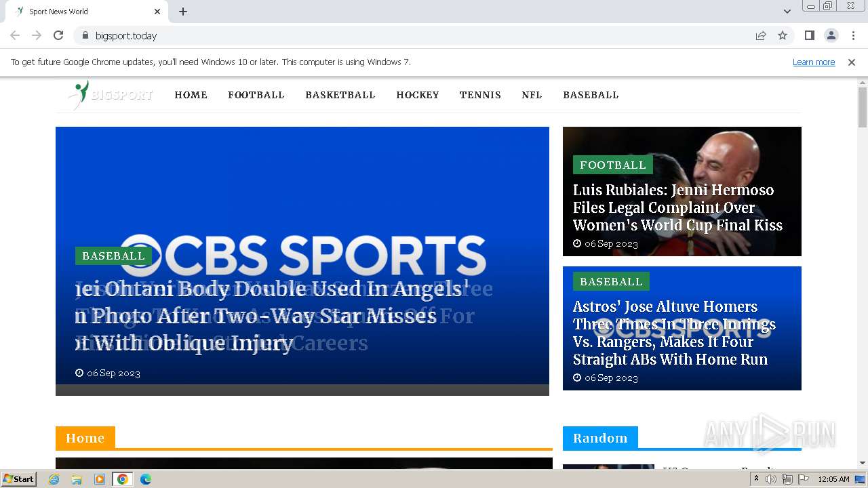This screenshot has width=868, height=488.
Task: Open Chrome's three-dot menu
Action: [x=853, y=35]
